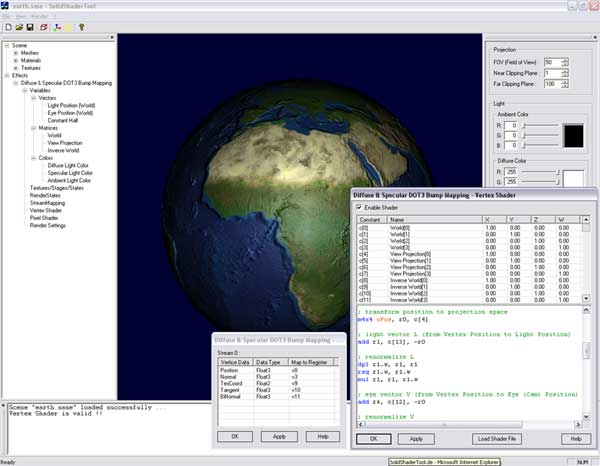Viewport: 600px width, 466px height.
Task: Select Specular Light Color tree item
Action: click(x=70, y=173)
